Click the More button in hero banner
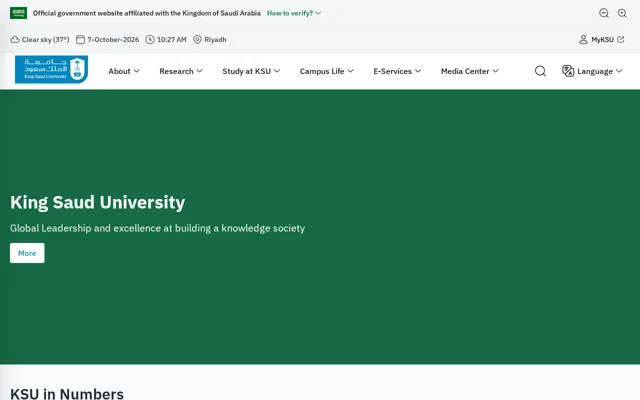640x400 pixels. (27, 253)
